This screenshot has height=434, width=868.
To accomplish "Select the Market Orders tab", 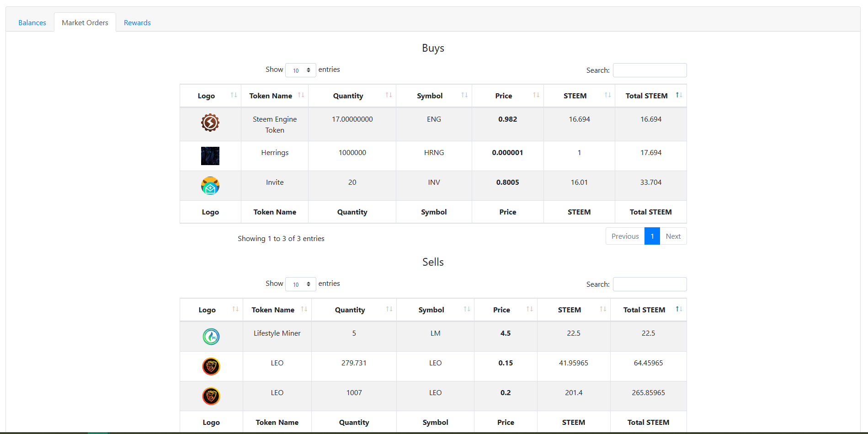I will (85, 22).
